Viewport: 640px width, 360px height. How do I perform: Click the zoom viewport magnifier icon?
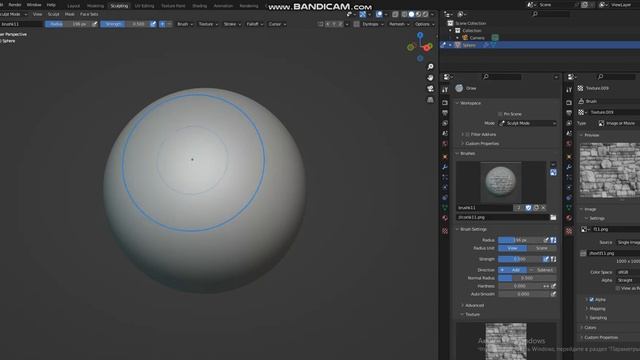coord(430,67)
